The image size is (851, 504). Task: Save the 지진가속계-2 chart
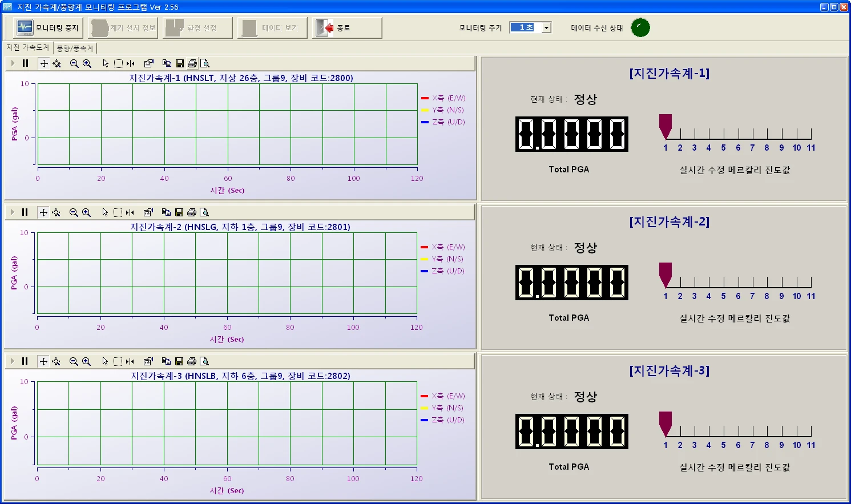click(x=179, y=212)
